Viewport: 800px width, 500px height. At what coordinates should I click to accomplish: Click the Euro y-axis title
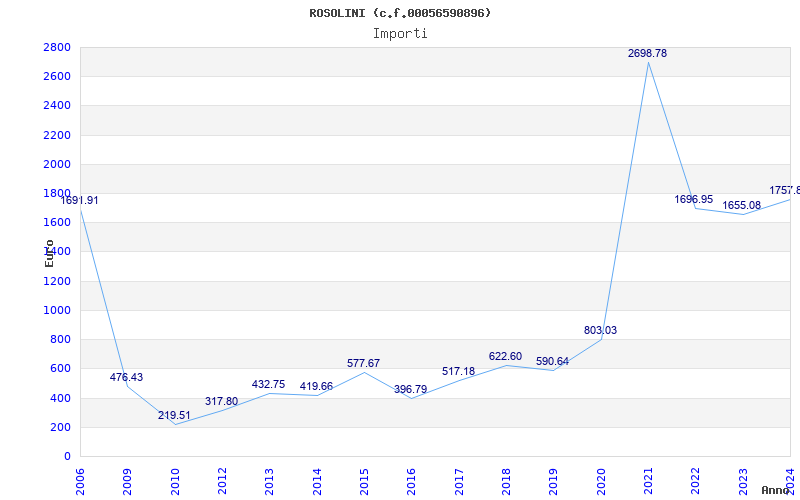(49, 253)
